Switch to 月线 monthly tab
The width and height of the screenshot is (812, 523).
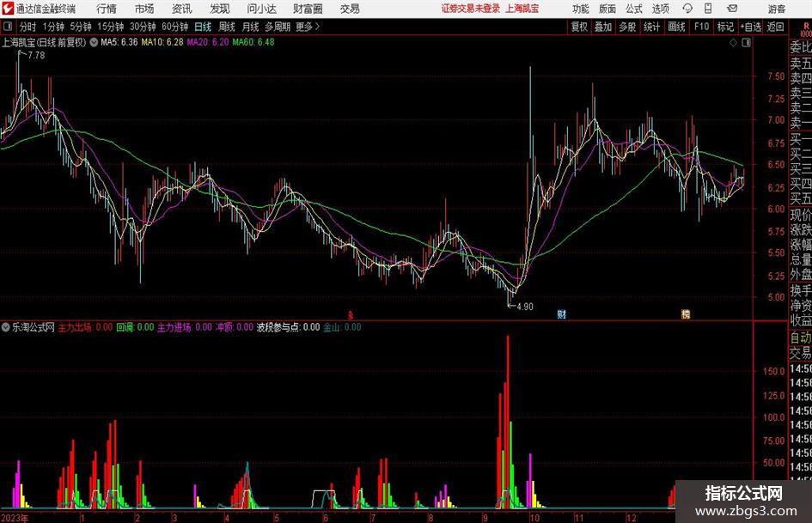point(251,27)
